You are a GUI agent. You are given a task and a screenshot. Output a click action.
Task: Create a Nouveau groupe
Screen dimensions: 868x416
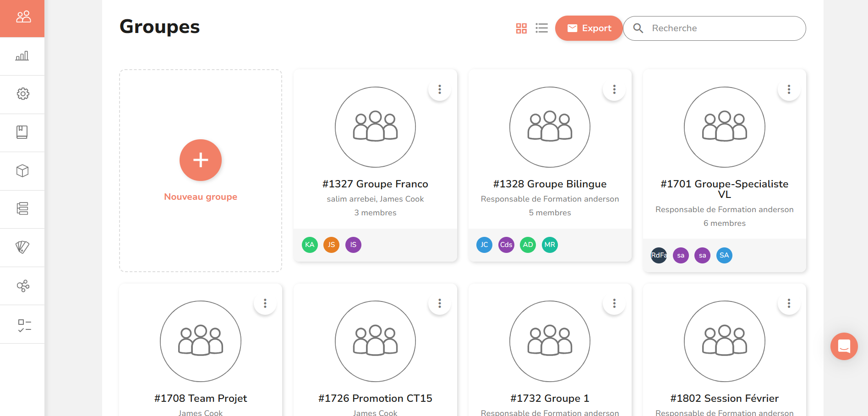(200, 160)
